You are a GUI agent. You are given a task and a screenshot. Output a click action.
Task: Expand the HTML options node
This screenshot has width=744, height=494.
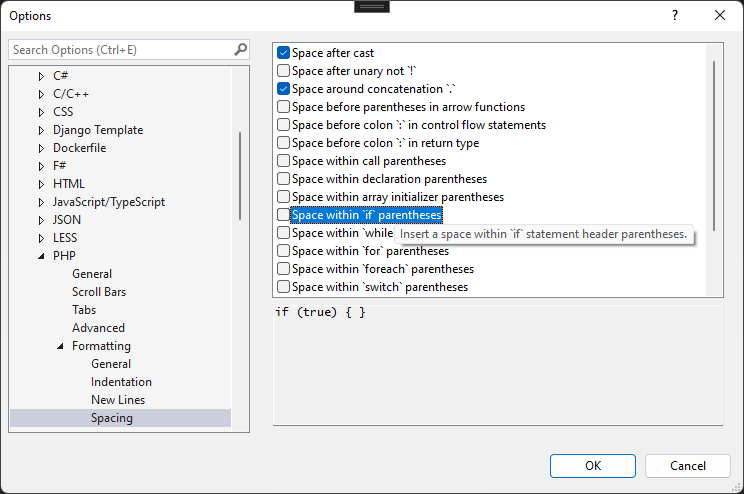pyautogui.click(x=41, y=184)
